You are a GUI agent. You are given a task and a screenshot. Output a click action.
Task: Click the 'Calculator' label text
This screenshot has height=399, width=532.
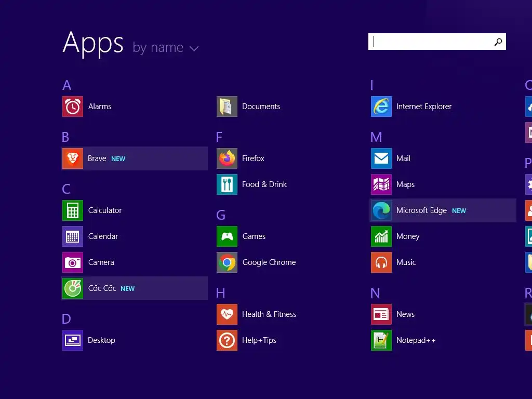point(105,210)
